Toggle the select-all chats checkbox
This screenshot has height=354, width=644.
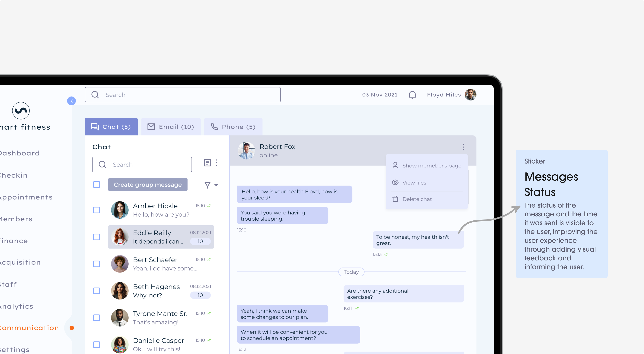coord(97,184)
